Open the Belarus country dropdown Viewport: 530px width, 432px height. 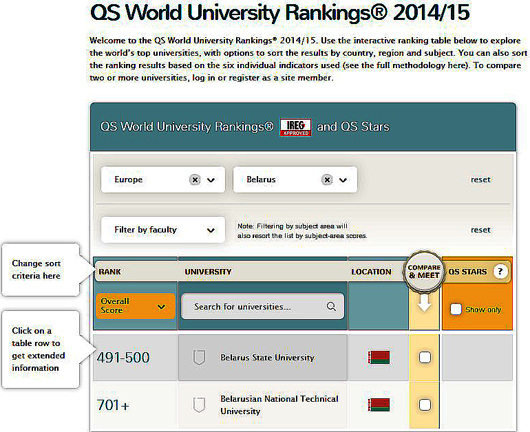click(343, 180)
